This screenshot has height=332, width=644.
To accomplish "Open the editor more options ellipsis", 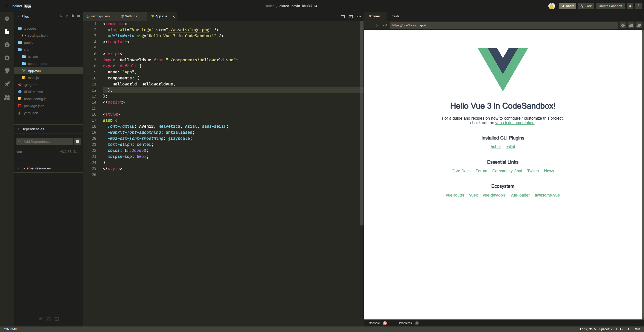I will [x=359, y=17].
